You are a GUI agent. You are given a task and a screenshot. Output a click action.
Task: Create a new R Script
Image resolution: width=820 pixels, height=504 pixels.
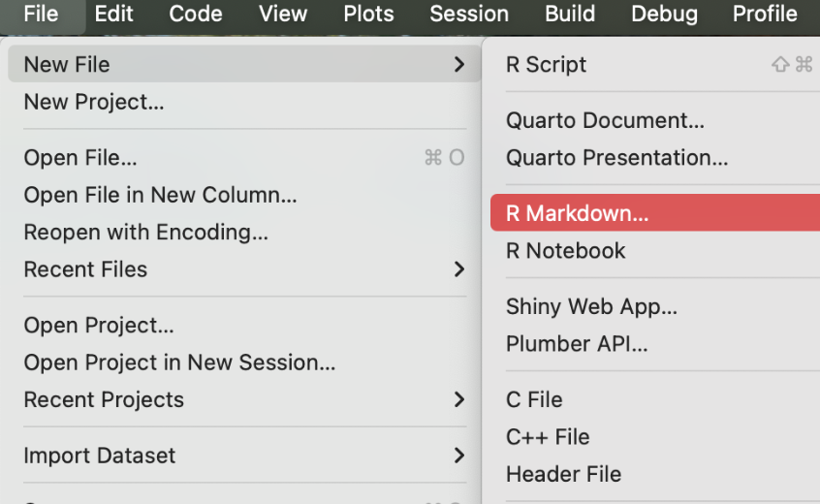(546, 65)
